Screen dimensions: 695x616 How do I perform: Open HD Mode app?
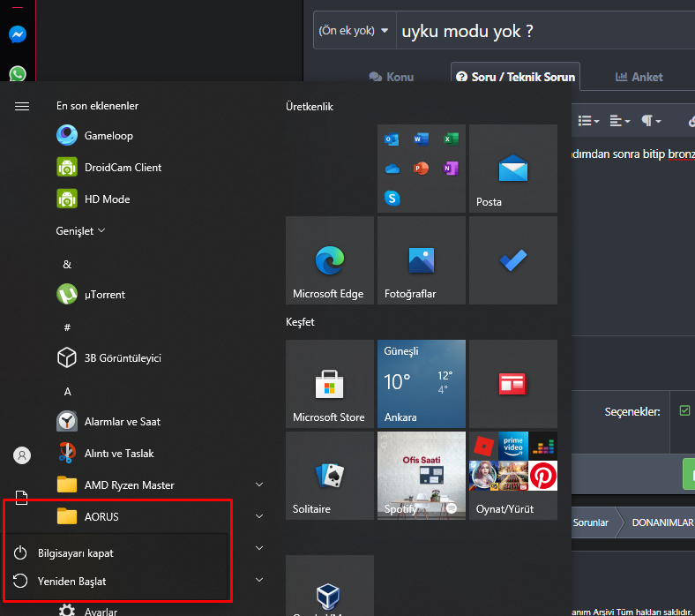[x=93, y=199]
